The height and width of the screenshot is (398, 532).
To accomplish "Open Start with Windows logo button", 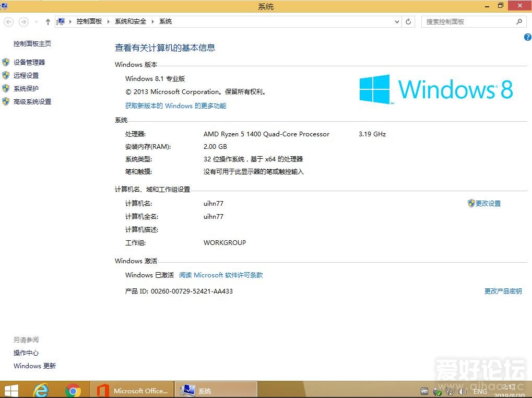I will 11,391.
